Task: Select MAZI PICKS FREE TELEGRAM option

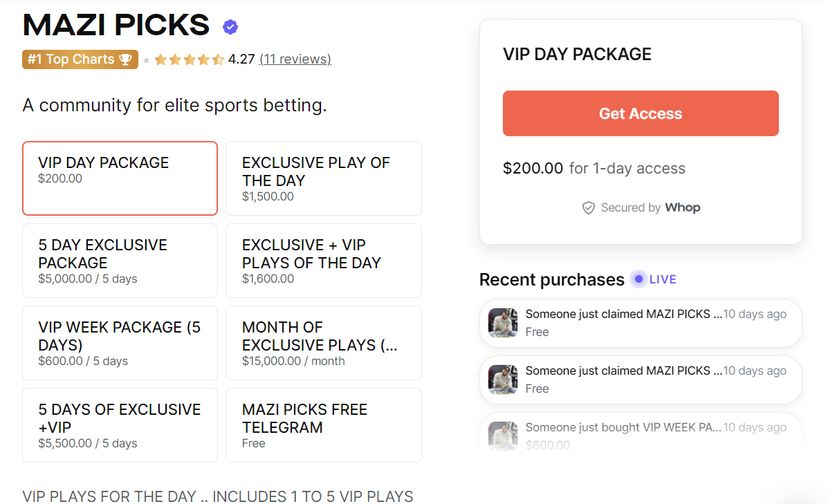Action: pyautogui.click(x=323, y=425)
